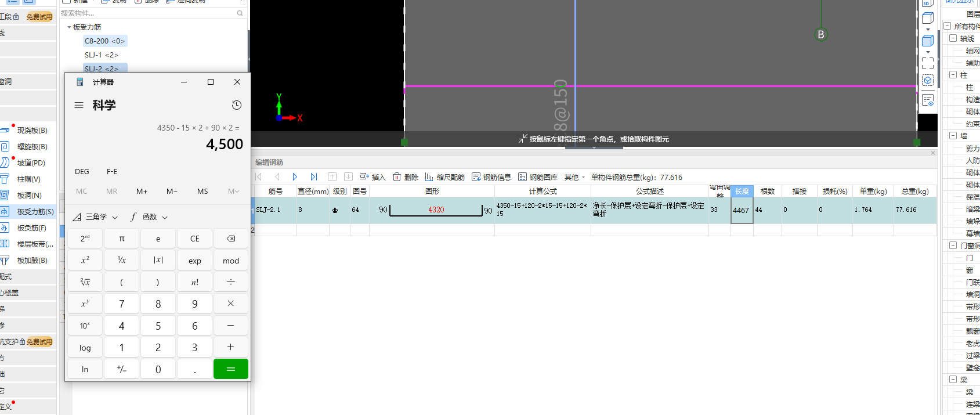Click the 免费试用 badge beside 工段
980x415 pixels.
click(39, 17)
